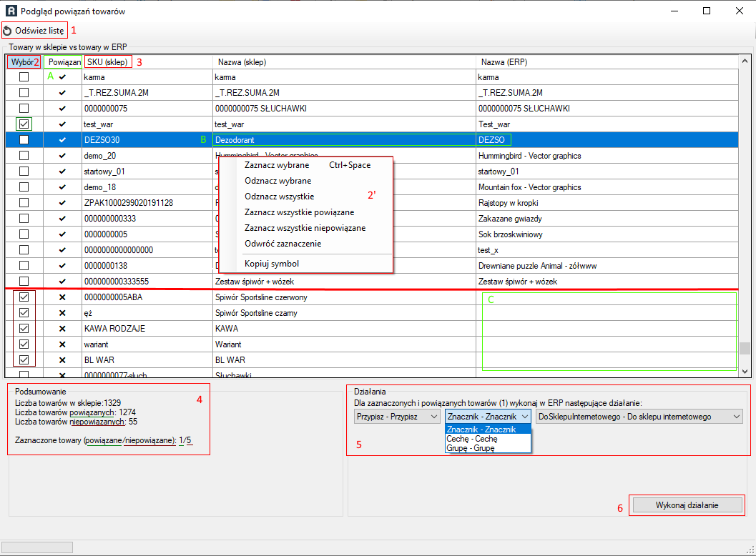
Task: Click the KAWA RODZAJE SKU cell
Action: point(147,329)
